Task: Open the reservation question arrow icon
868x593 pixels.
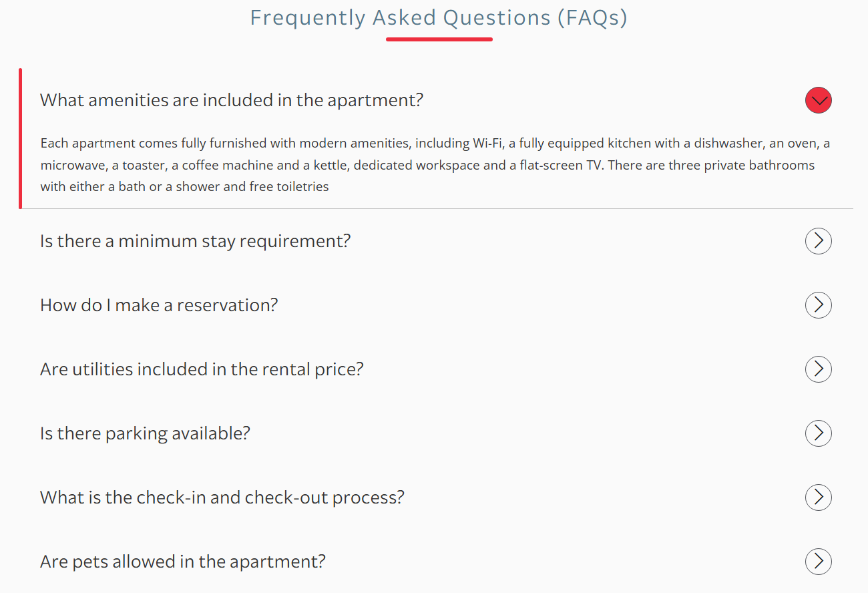Action: (x=818, y=305)
